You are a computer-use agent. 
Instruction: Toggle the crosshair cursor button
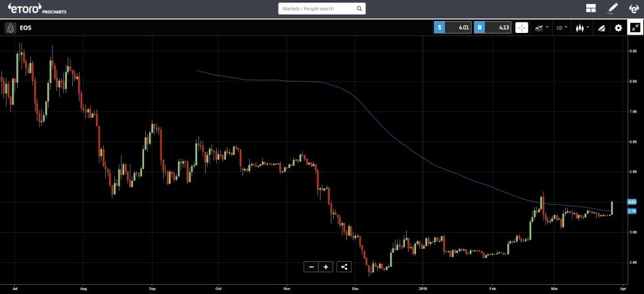pyautogui.click(x=522, y=28)
